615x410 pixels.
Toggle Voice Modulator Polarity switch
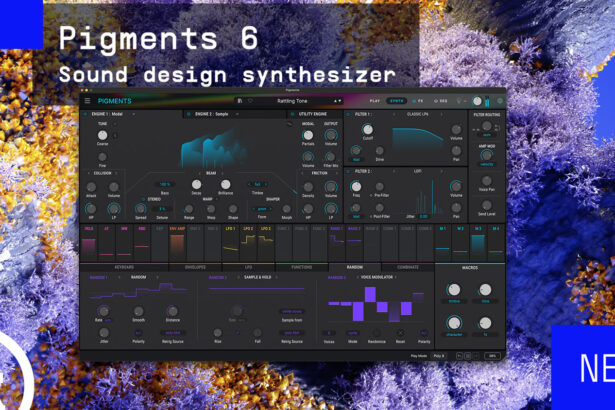coord(424,333)
